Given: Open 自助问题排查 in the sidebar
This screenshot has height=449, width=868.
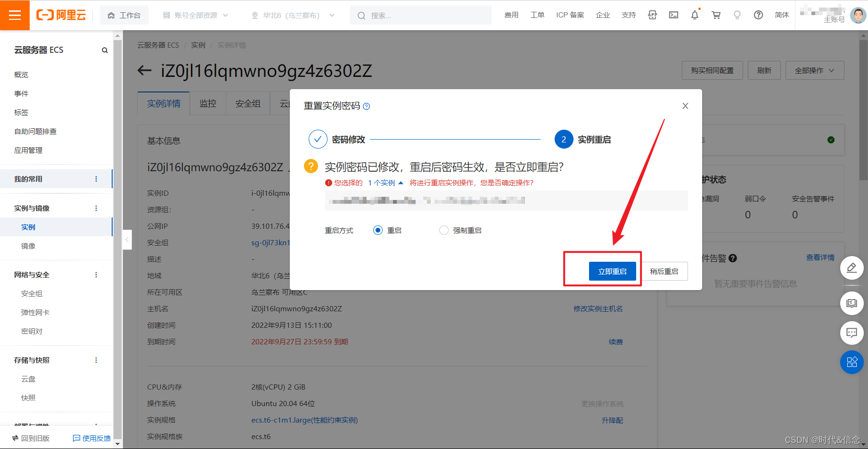Looking at the screenshot, I should click(35, 132).
